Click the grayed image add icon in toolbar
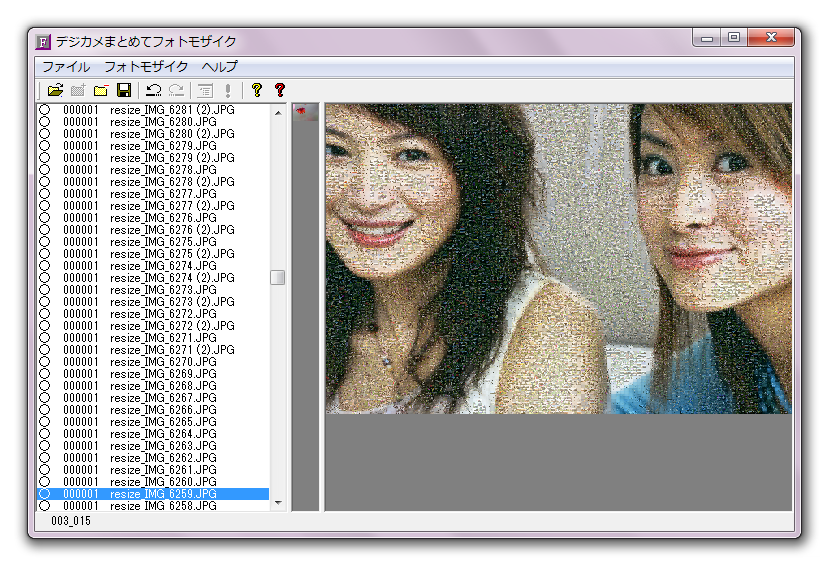The width and height of the screenshot is (832, 570). pyautogui.click(x=78, y=90)
